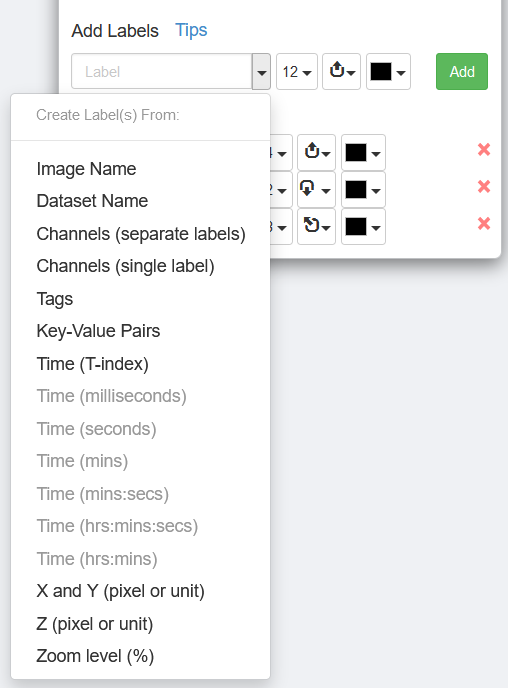The image size is (508, 688).
Task: Change position icon of third existing label
Action: [x=316, y=226]
